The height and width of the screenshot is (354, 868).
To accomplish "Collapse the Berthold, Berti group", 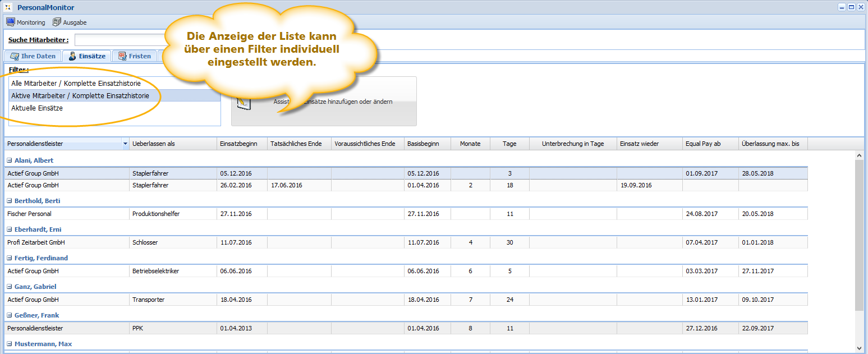I will click(9, 201).
